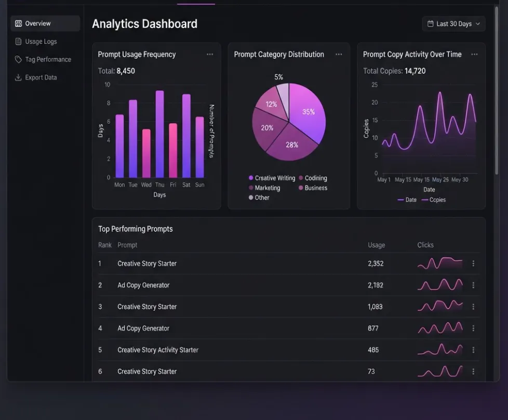Click the Overview dashboard grid icon
Screen dimensions: 508x420
click(x=19, y=23)
